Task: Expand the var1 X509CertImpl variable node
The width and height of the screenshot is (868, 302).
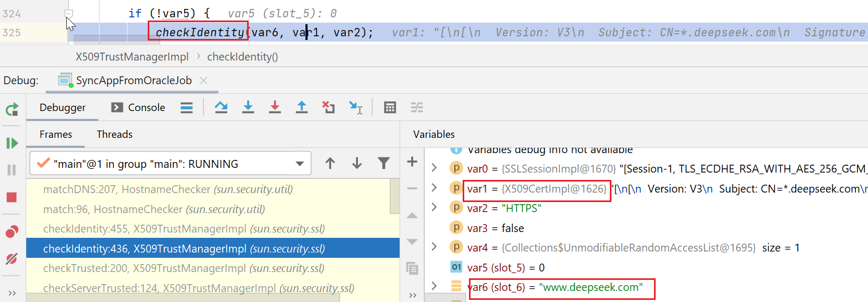Action: click(x=434, y=188)
